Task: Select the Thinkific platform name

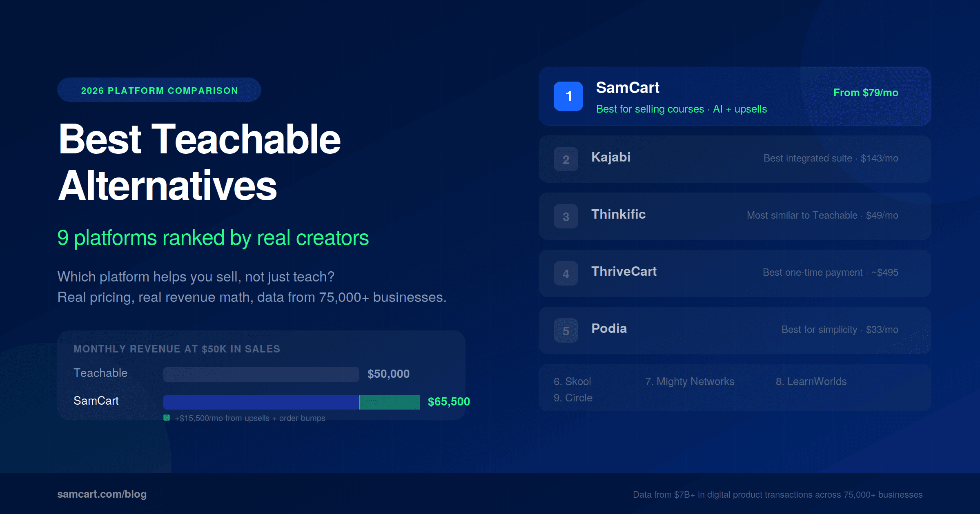Action: pos(618,215)
